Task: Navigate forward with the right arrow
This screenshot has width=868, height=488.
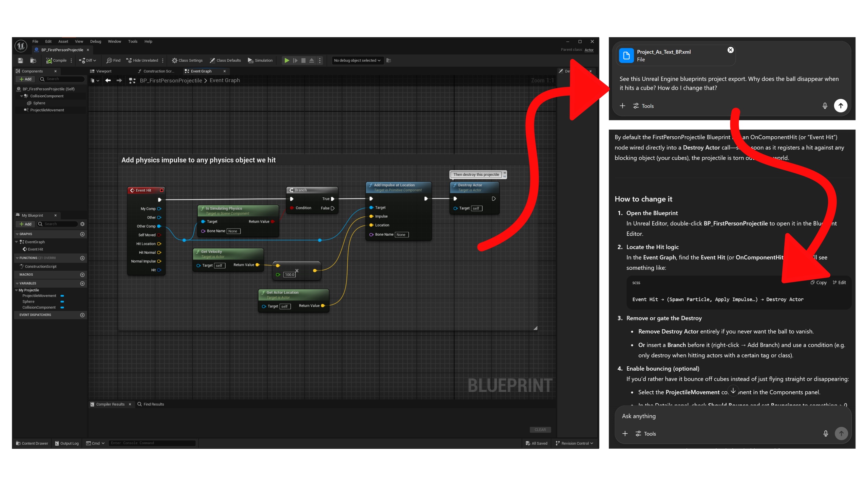Action: click(x=119, y=80)
